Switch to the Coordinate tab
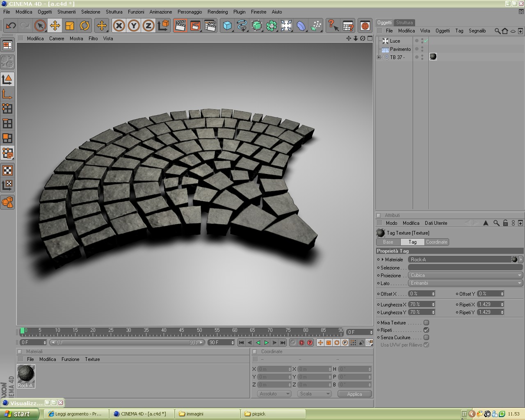 tap(436, 242)
